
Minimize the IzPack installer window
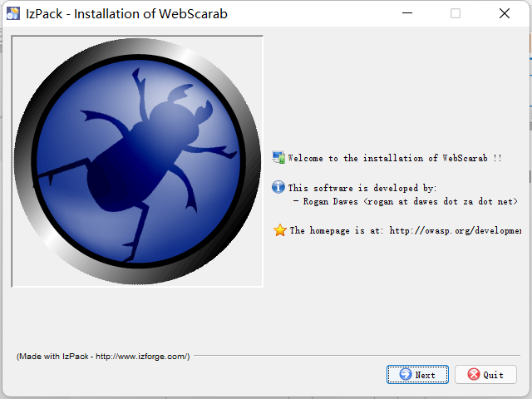(x=407, y=13)
